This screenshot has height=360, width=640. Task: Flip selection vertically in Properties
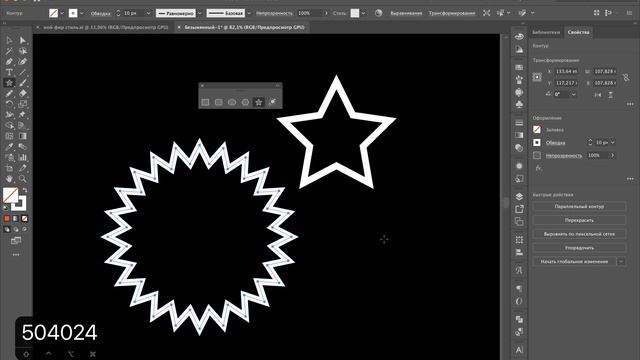[611, 94]
